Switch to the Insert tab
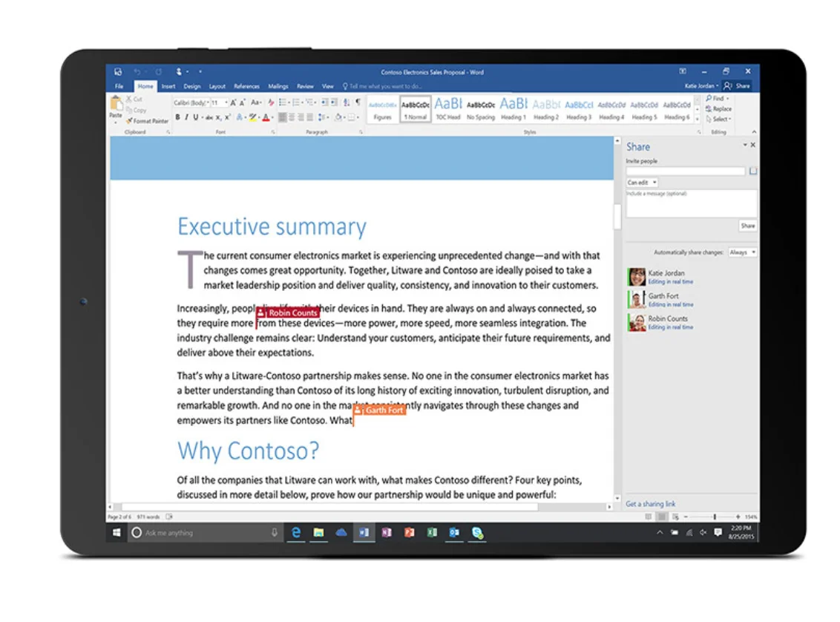 click(x=168, y=86)
